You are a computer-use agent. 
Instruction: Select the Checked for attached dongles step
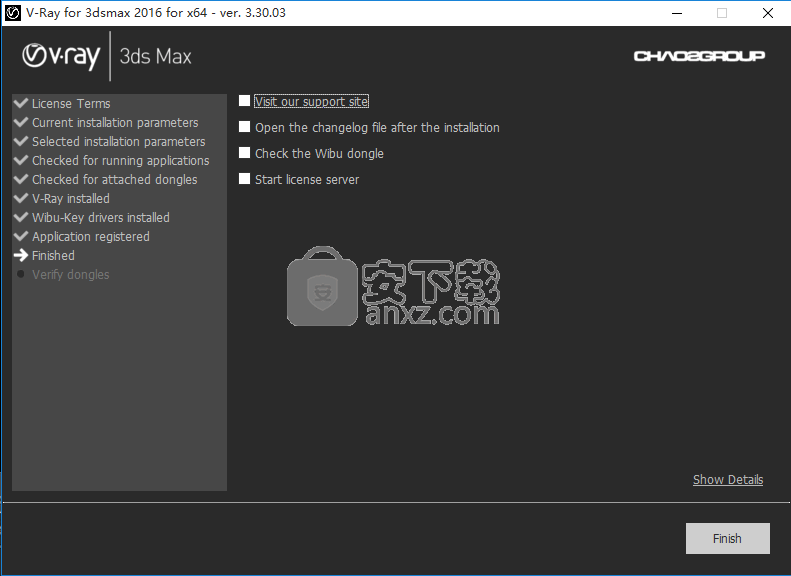[115, 180]
